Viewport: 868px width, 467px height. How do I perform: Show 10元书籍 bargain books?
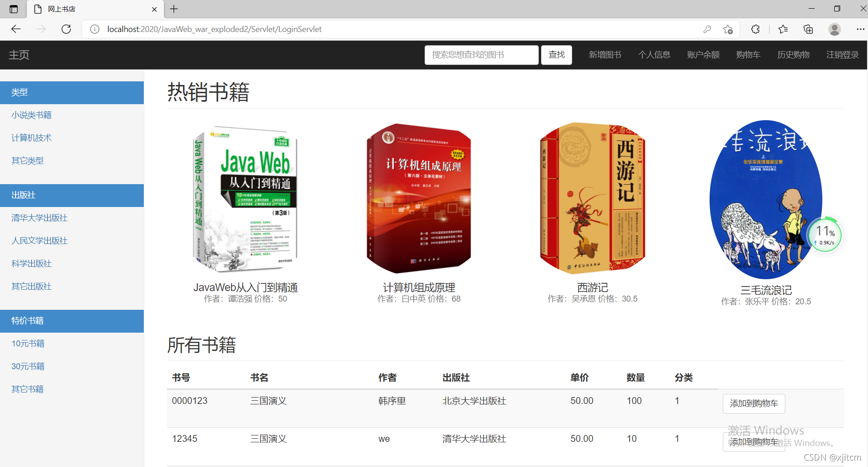28,344
